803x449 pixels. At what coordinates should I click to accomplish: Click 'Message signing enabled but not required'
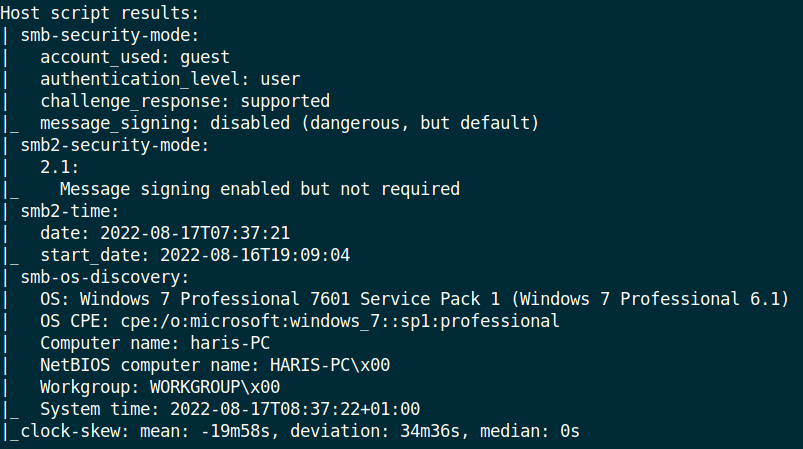(x=260, y=189)
